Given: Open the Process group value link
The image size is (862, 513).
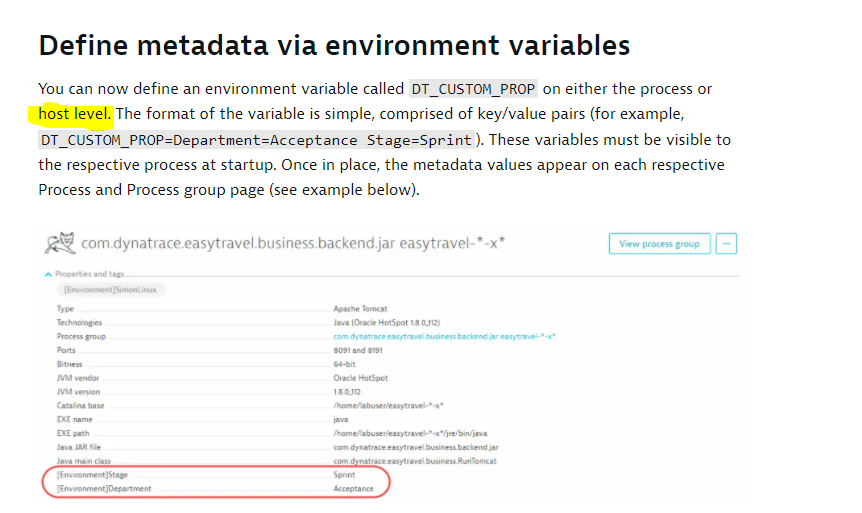Looking at the screenshot, I should 444,337.
